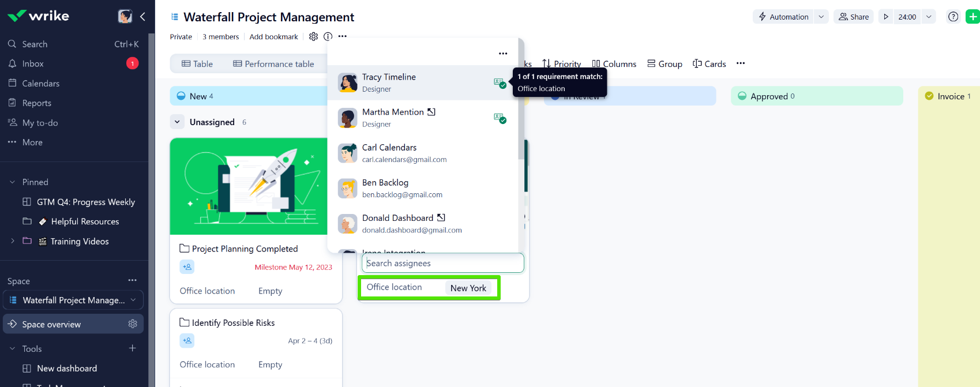The width and height of the screenshot is (980, 387).
Task: Click the Approved column header
Action: tap(817, 96)
